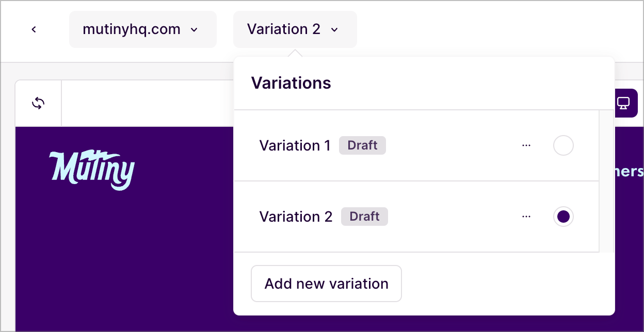Choose Variation 1 list entry

(x=416, y=145)
